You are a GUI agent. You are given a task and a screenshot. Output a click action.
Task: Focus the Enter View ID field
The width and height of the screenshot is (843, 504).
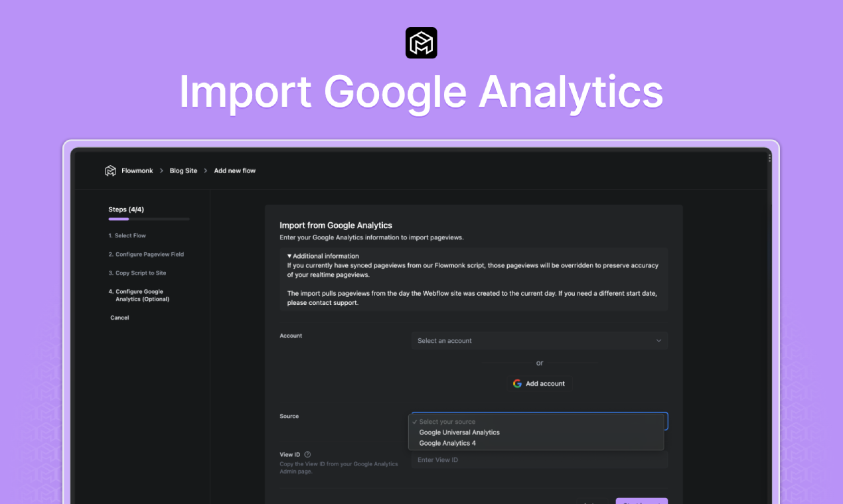tap(540, 460)
